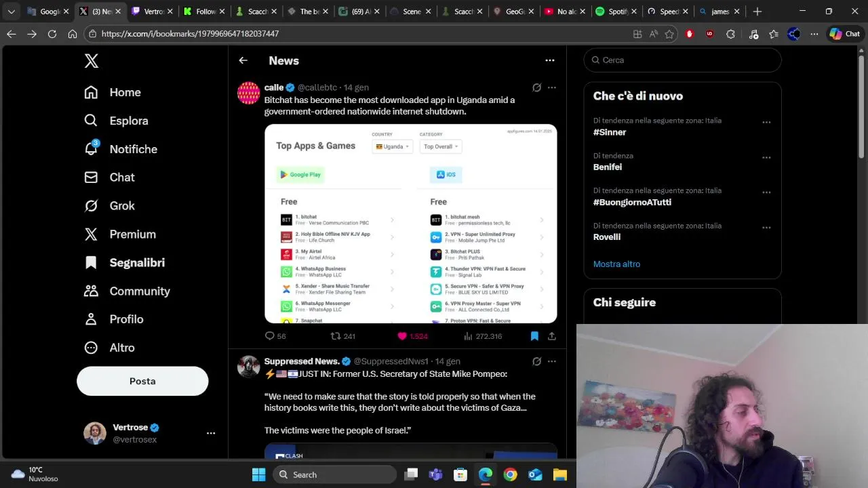Open Microsoft Teams from the taskbar

point(435,474)
